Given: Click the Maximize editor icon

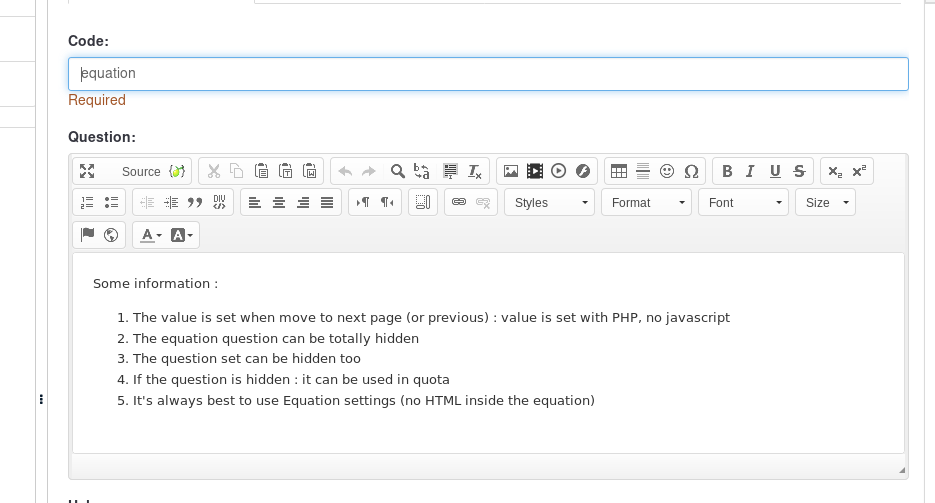Looking at the screenshot, I should click(x=87, y=171).
